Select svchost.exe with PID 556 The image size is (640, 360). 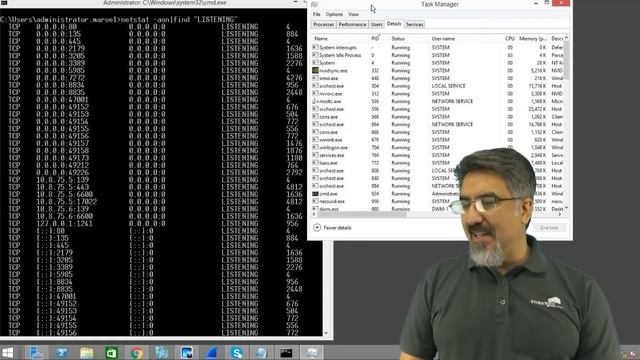(x=438, y=109)
